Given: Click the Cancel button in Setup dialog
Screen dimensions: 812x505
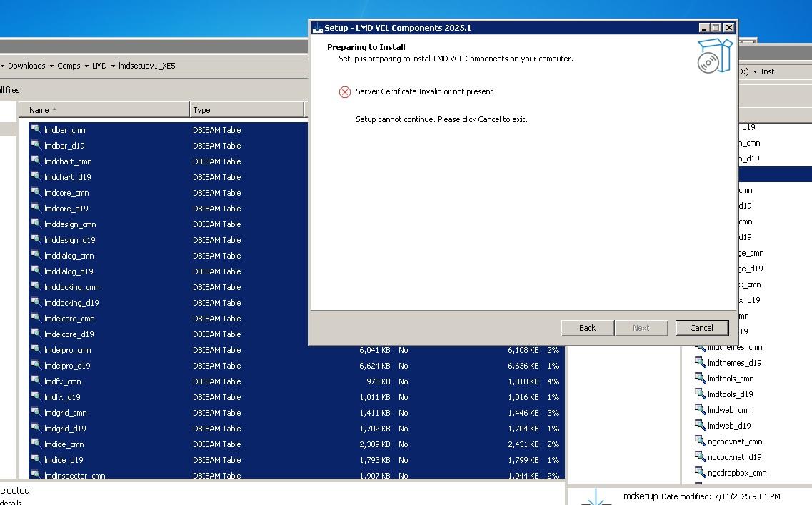Looking at the screenshot, I should (x=702, y=328).
